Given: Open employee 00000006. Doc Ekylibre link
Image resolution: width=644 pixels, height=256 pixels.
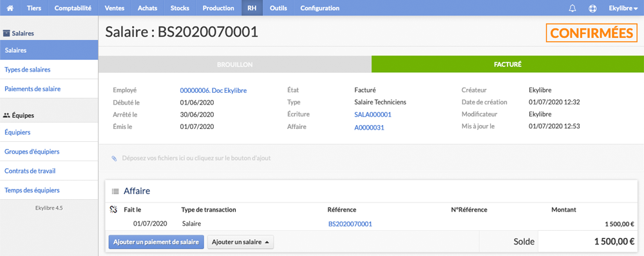Looking at the screenshot, I should [214, 90].
